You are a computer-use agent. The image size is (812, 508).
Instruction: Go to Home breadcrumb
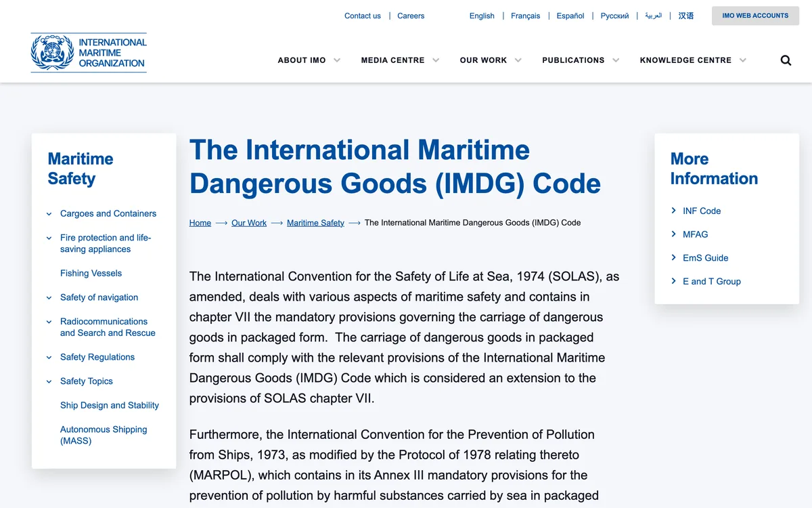pyautogui.click(x=200, y=223)
